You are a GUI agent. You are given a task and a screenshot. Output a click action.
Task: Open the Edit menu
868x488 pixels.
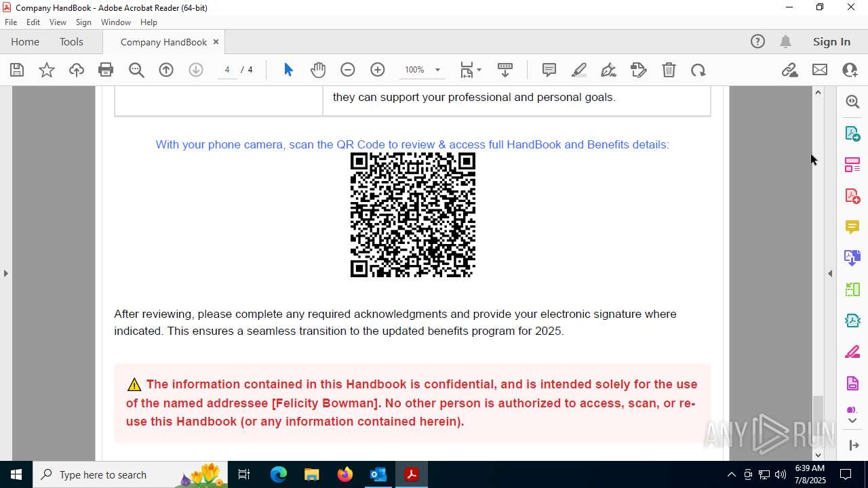[33, 22]
